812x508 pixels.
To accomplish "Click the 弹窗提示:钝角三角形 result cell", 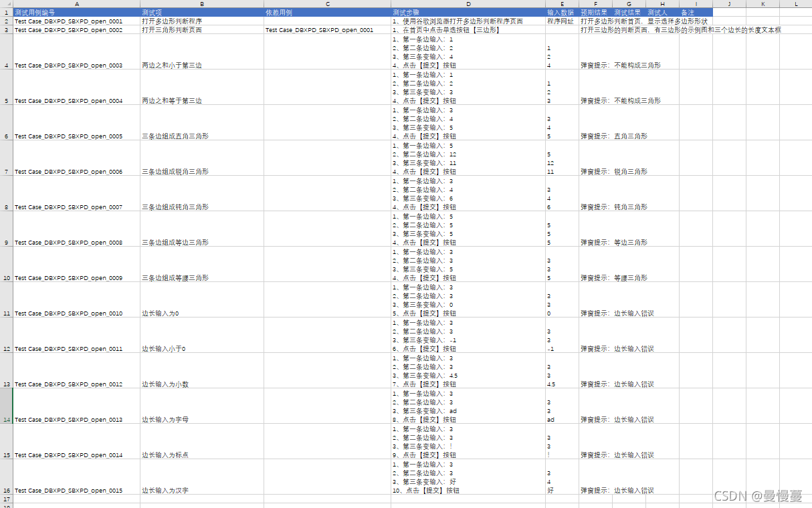I will point(596,193).
